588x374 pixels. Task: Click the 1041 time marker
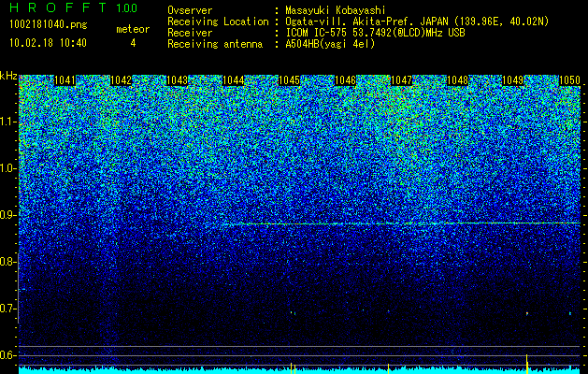65,80
